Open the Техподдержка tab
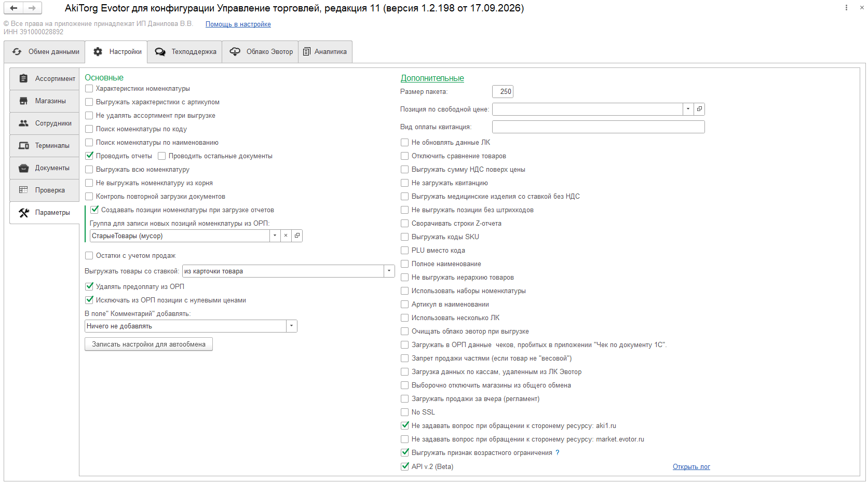 coord(185,52)
